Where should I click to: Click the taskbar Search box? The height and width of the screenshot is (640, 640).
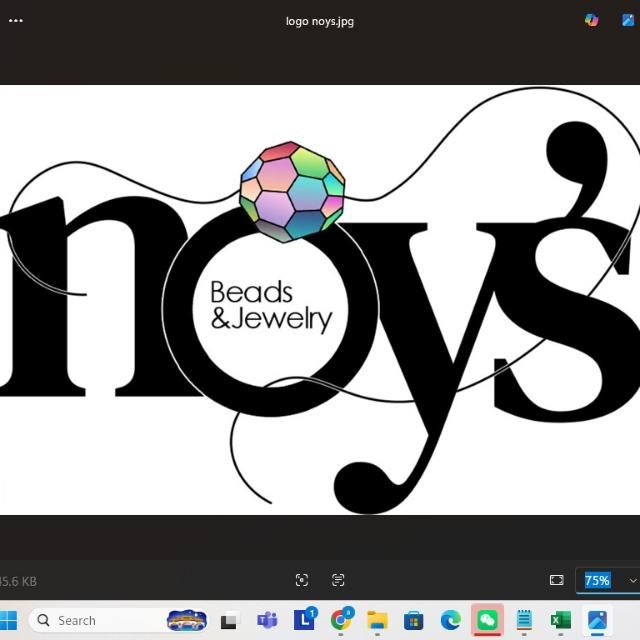pos(118,620)
